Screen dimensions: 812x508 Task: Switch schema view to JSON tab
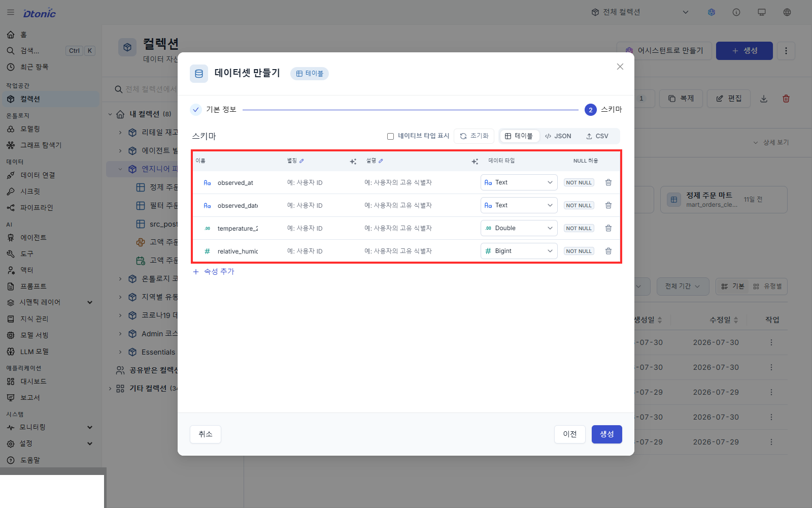click(x=558, y=136)
